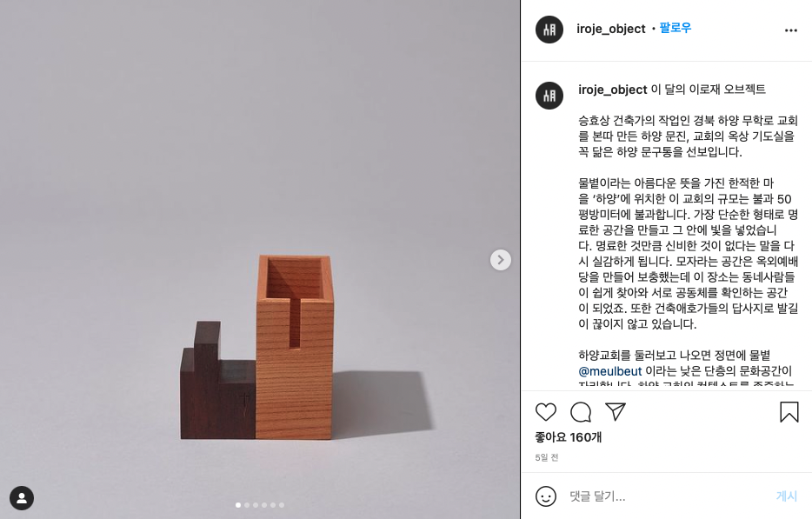
Task: Save post with bookmark icon
Action: (x=789, y=412)
